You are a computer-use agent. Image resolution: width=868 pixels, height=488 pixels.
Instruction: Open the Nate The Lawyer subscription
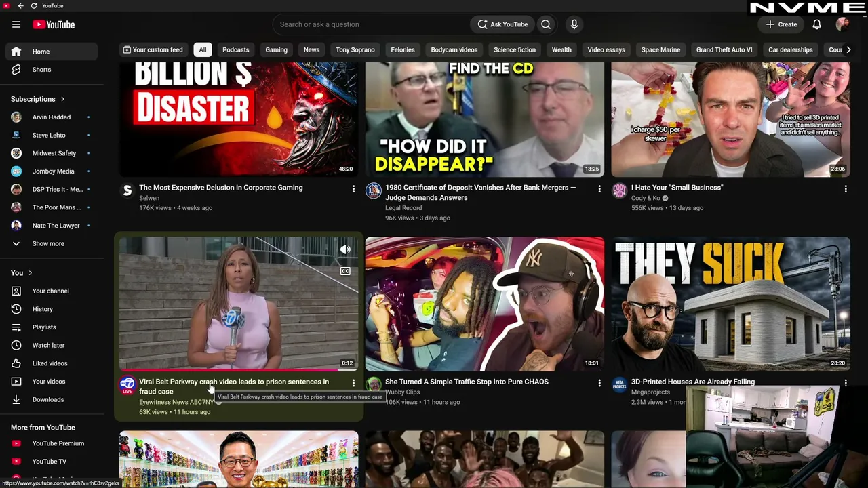click(x=52, y=226)
